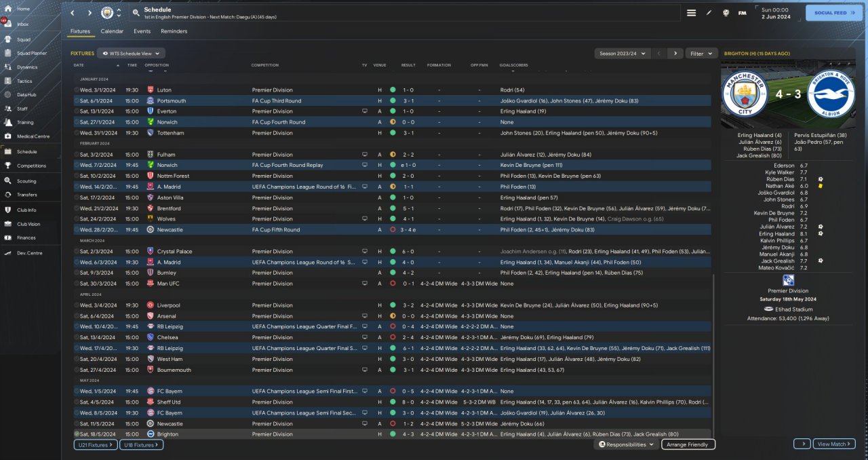Viewport: 868px width, 460px height.
Task: Click the FM logo icon
Action: click(x=742, y=13)
